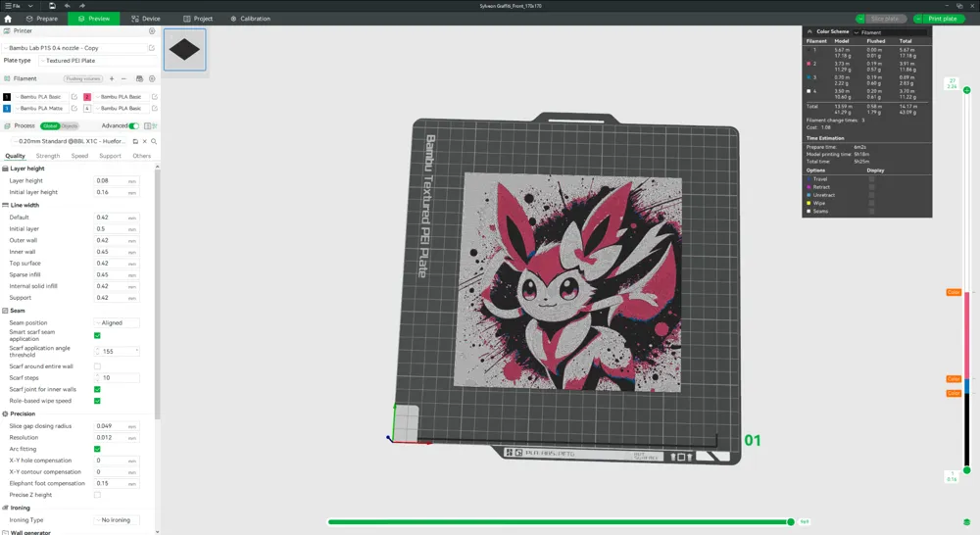Save the process preset

[x=135, y=141]
